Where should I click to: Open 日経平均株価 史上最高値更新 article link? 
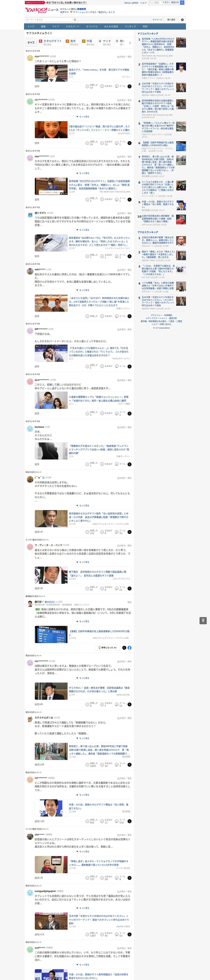point(99,633)
